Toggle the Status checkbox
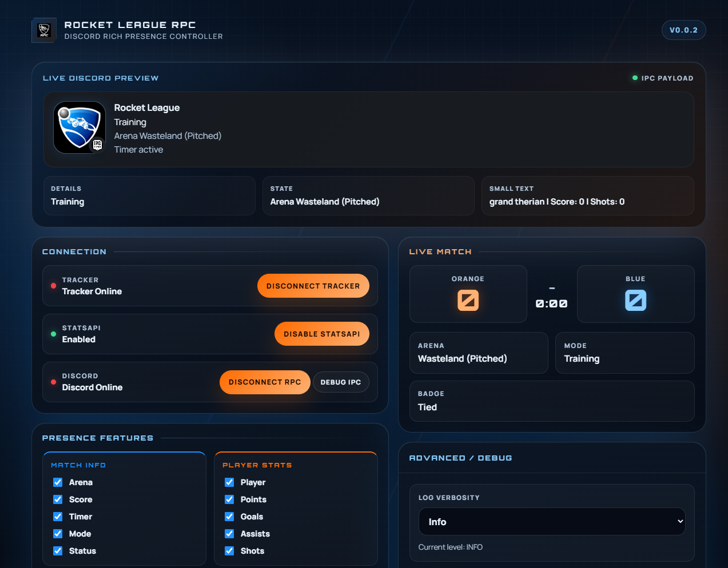 point(58,551)
